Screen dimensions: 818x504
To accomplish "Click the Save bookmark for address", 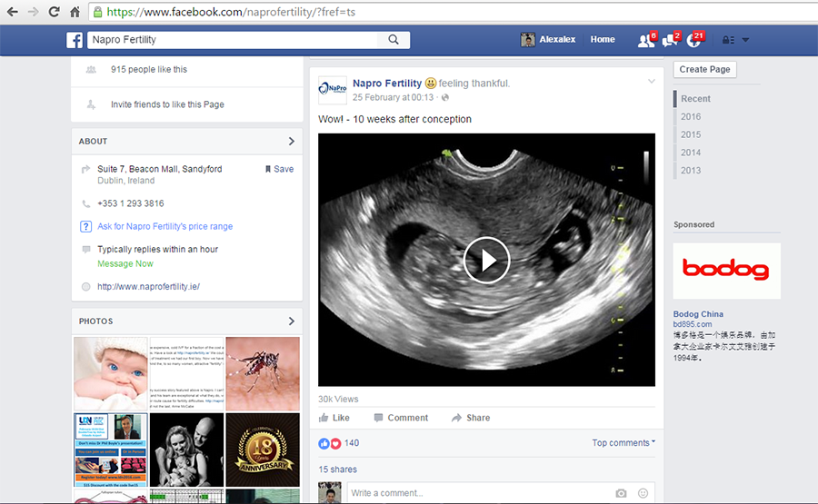I will point(279,169).
